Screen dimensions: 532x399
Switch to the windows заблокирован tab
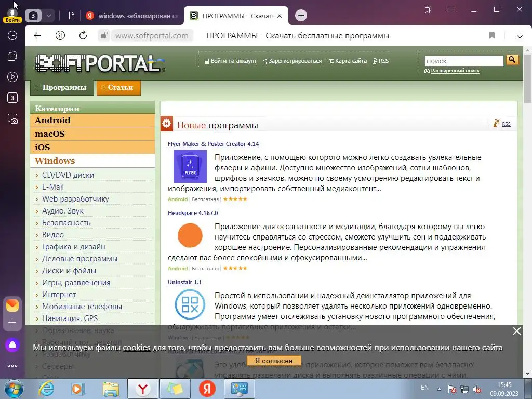tap(132, 16)
